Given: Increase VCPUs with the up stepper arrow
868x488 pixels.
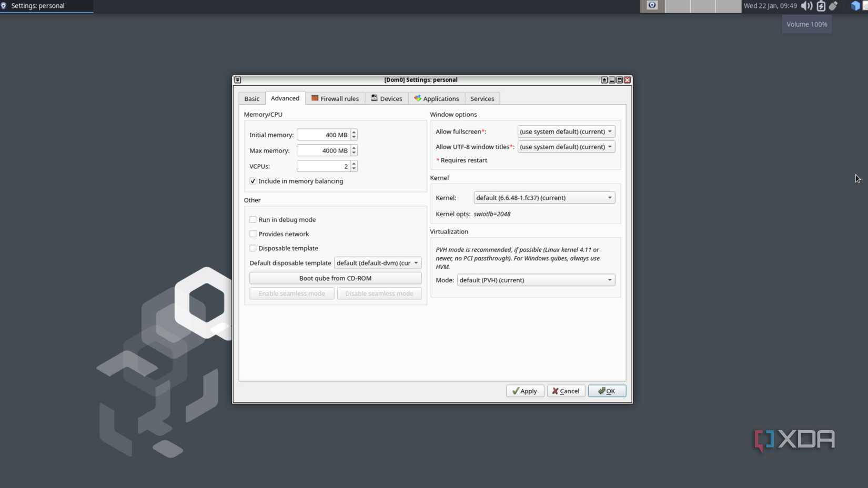Looking at the screenshot, I should (x=354, y=164).
